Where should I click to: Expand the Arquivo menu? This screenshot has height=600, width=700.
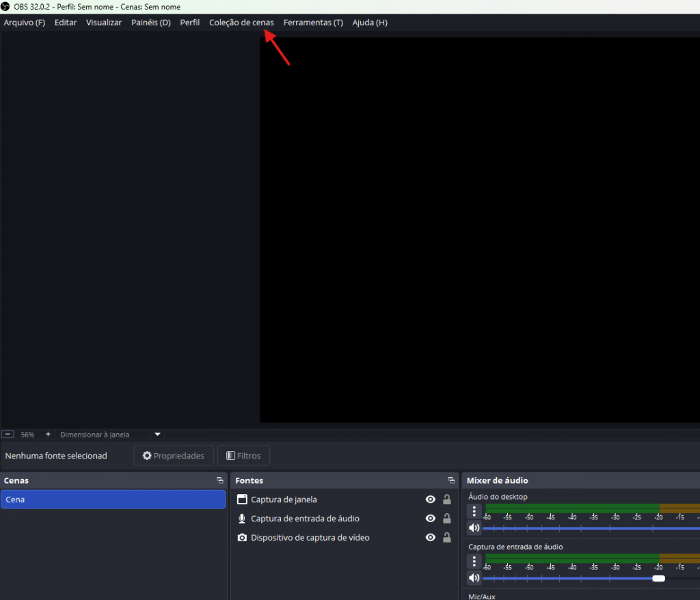[x=24, y=23]
